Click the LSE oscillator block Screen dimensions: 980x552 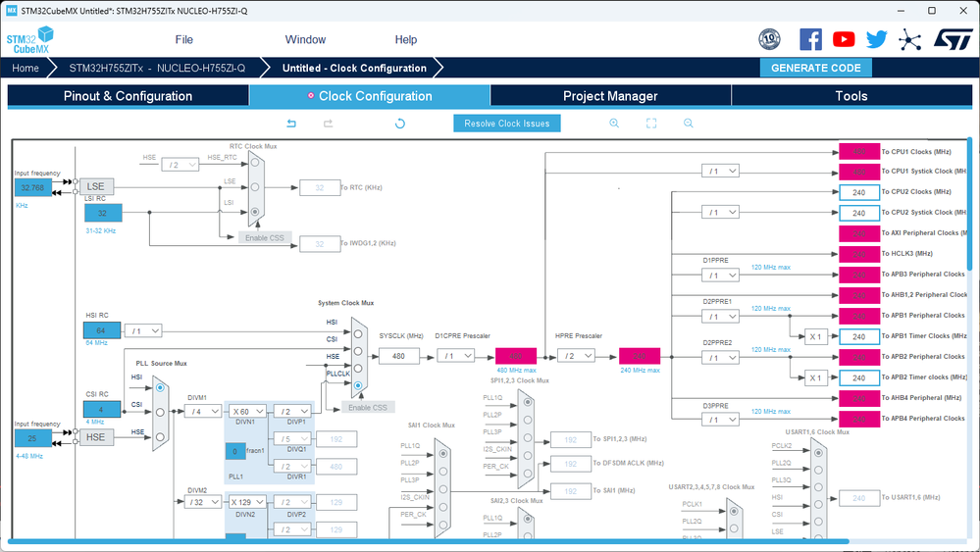click(x=95, y=186)
